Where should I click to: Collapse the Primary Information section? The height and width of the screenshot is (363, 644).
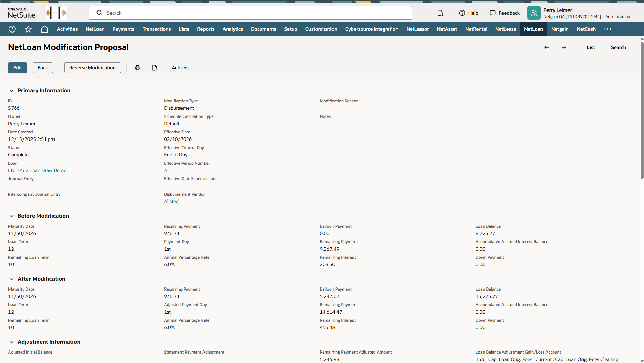click(x=12, y=91)
